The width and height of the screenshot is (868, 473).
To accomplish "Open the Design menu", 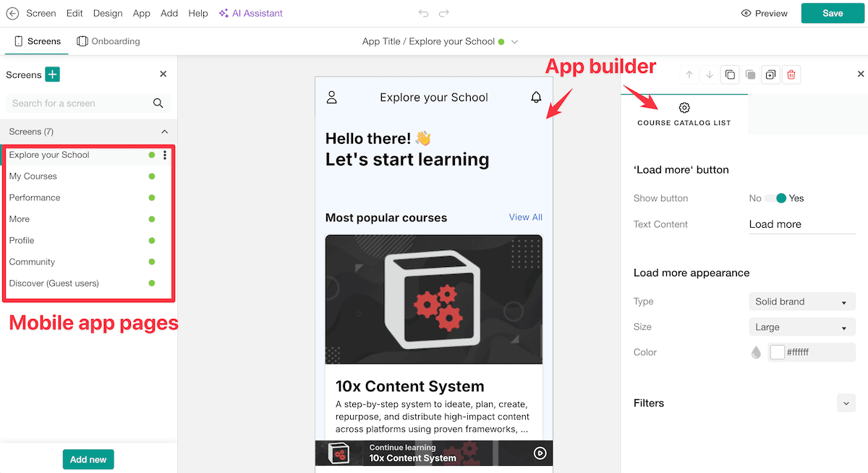I will (x=107, y=13).
